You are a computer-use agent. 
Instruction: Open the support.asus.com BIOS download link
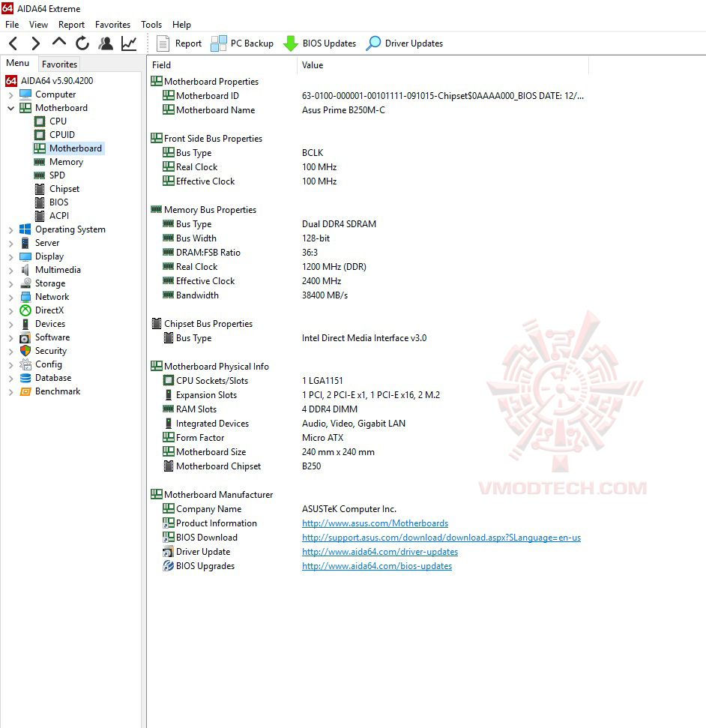(x=441, y=538)
